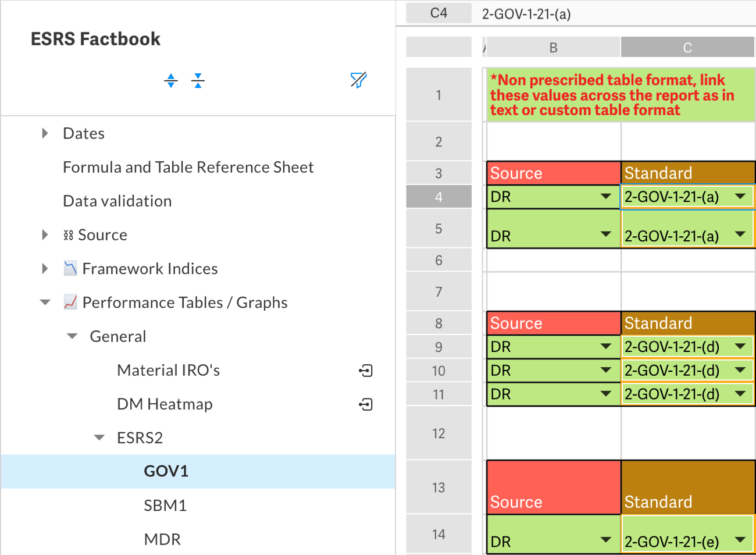This screenshot has width=756, height=555.
Task: Select row 13 header
Action: click(x=438, y=488)
